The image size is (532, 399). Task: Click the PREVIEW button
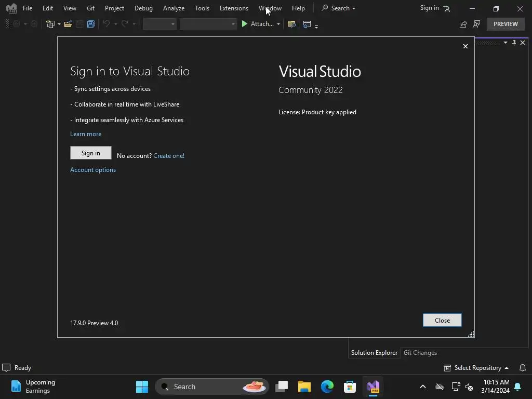tap(506, 24)
